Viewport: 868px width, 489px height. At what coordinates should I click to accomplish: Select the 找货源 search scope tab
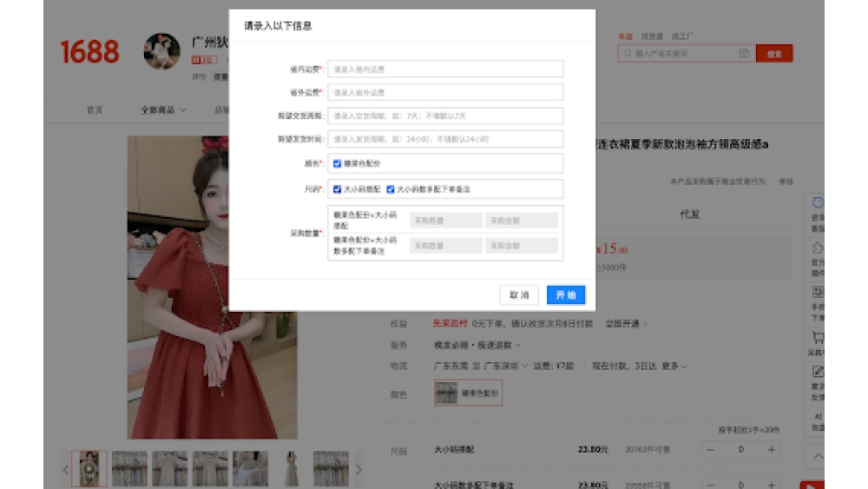[x=652, y=36]
